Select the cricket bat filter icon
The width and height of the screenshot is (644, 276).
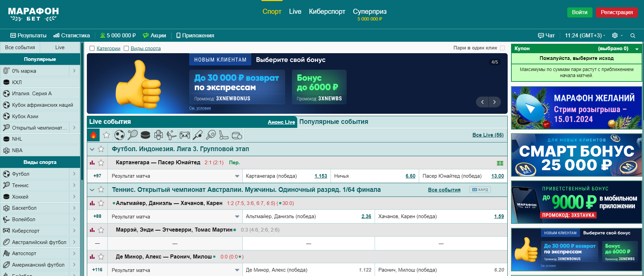pyautogui.click(x=198, y=135)
